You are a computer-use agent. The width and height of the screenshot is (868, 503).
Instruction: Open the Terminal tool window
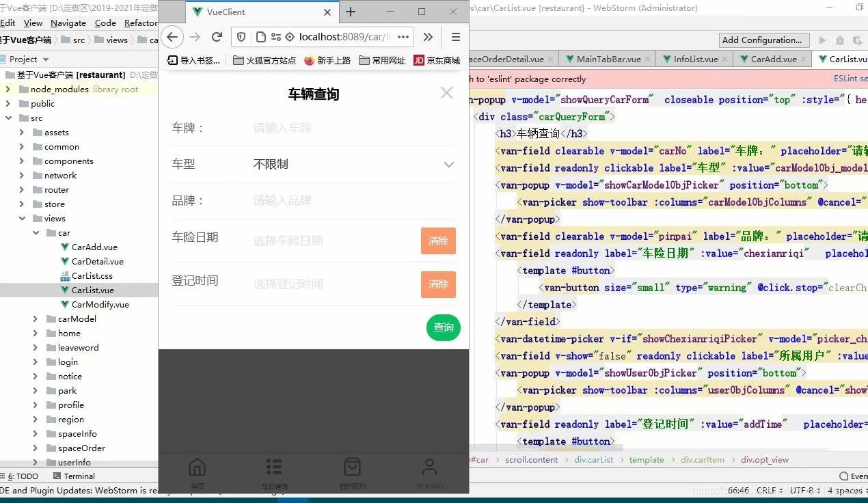point(74,476)
